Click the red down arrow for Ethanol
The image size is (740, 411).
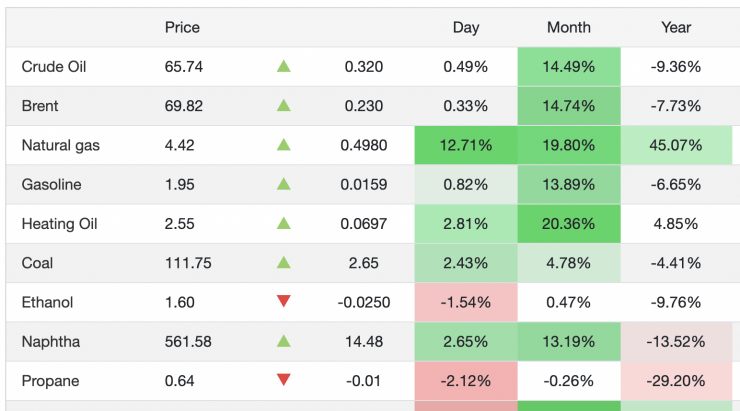(x=283, y=302)
